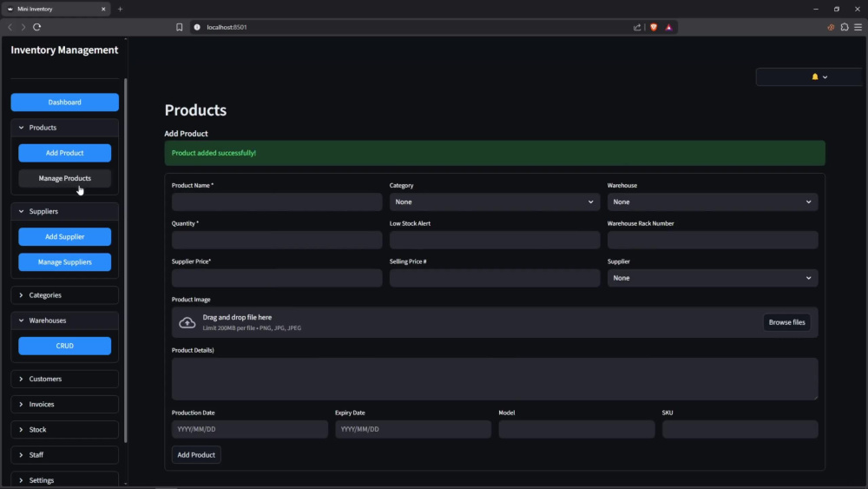Click the Product Details text area

(495, 379)
